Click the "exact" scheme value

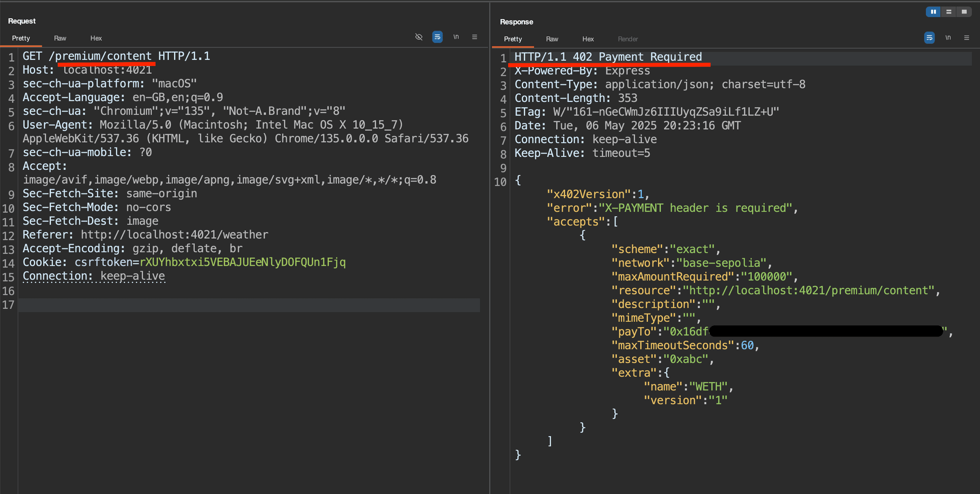click(692, 249)
